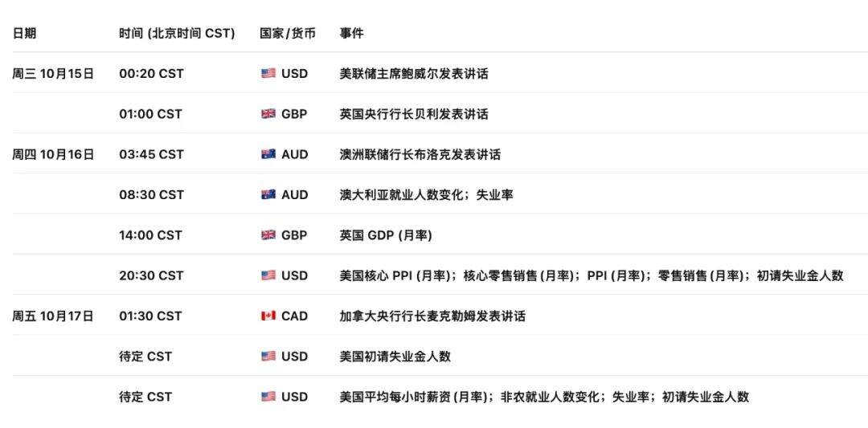The height and width of the screenshot is (428, 868).
Task: Click the 国家/货币 column header
Action: click(x=288, y=33)
